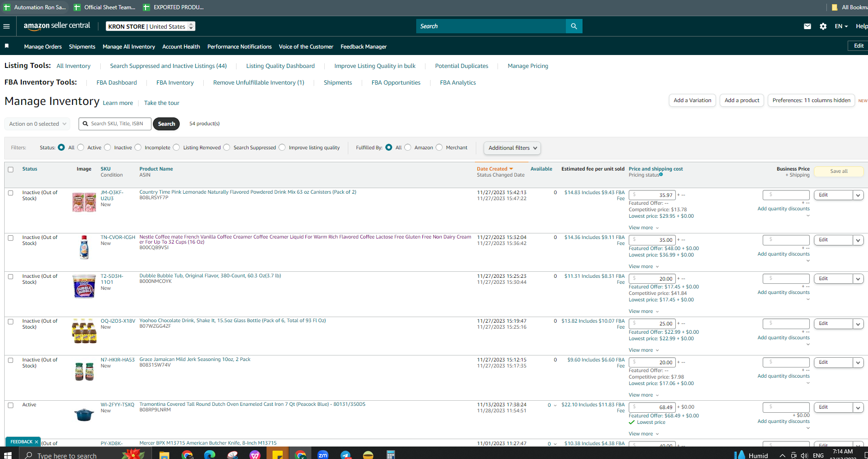This screenshot has width=868, height=459.
Task: Expand View more for Tramontina pricing
Action: (643, 434)
